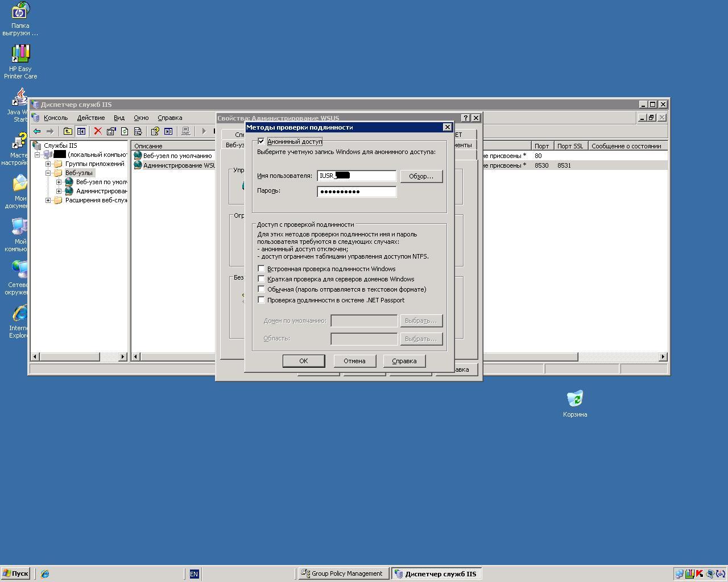This screenshot has width=728, height=582.
Task: Expand Веб-узел по умолчанию tree node
Action: pyautogui.click(x=59, y=182)
